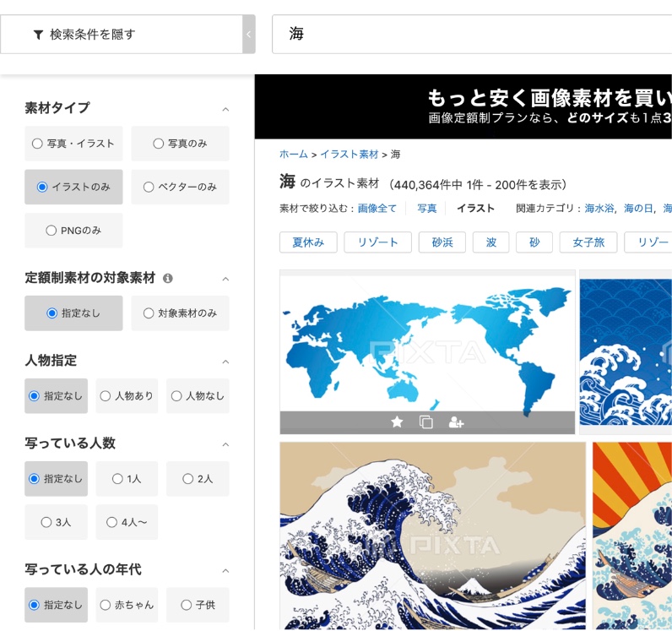Select 指定なし under 定額制素材の対象素材

pyautogui.click(x=73, y=313)
